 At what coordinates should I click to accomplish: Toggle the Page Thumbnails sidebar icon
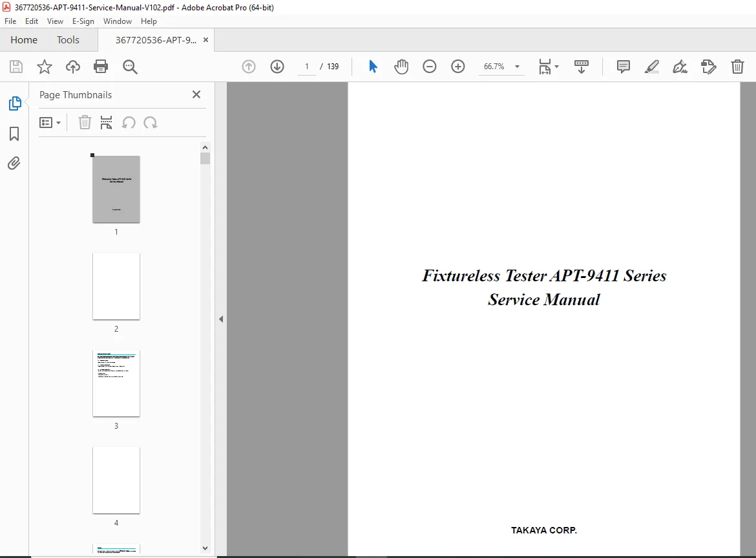tap(14, 103)
